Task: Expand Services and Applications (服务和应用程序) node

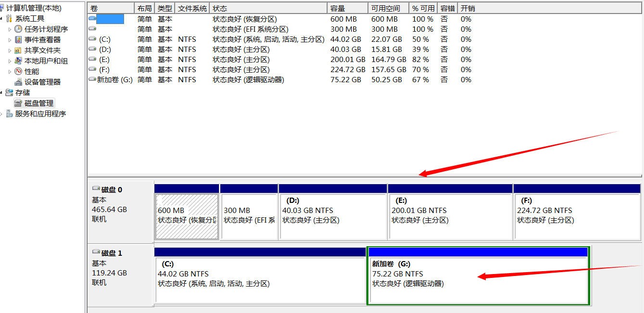Action: point(2,114)
